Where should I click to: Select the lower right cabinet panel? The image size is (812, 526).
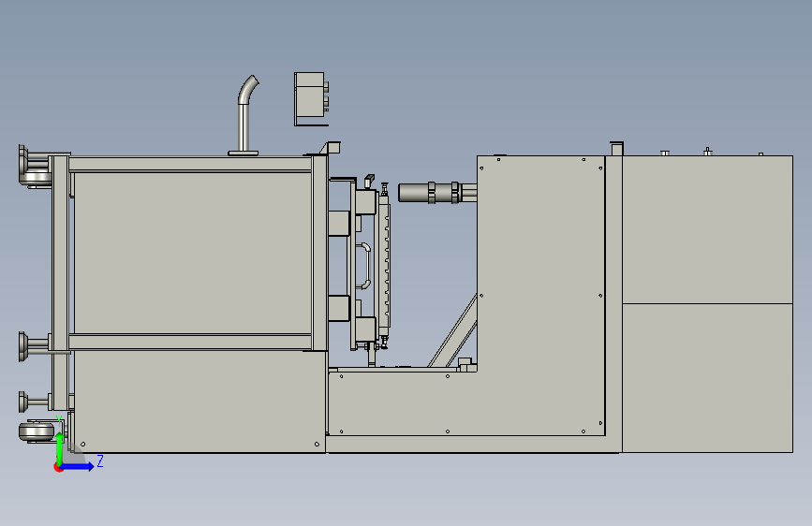click(707, 378)
